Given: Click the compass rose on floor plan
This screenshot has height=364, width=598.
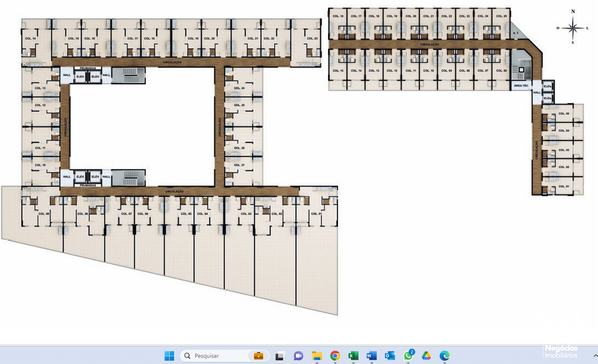Looking at the screenshot, I should coord(573,28).
